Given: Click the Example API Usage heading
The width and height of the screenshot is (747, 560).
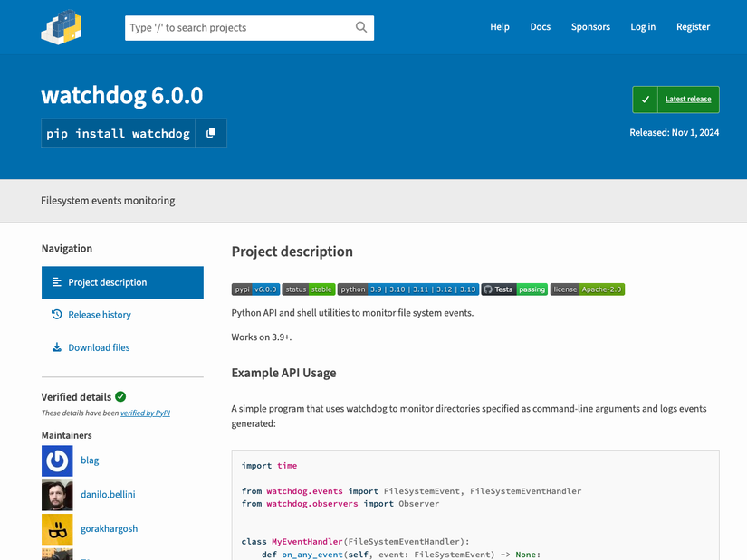Looking at the screenshot, I should 284,373.
